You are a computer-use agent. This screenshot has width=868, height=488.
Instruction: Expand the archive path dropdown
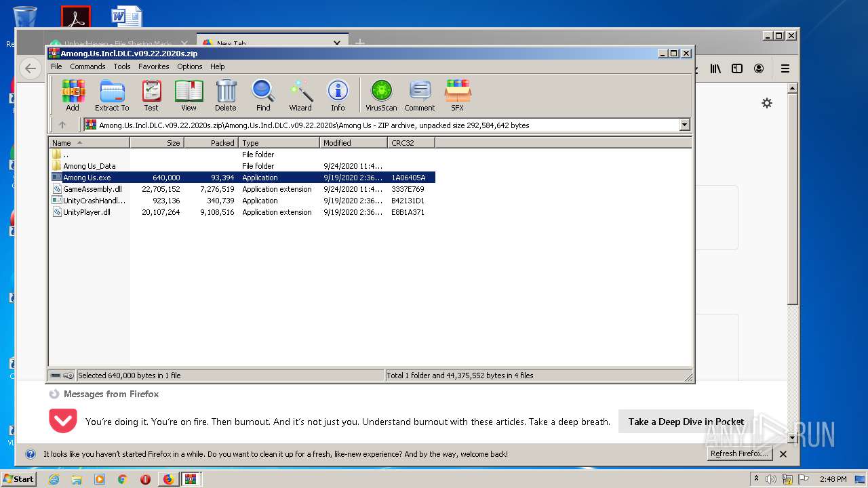684,125
